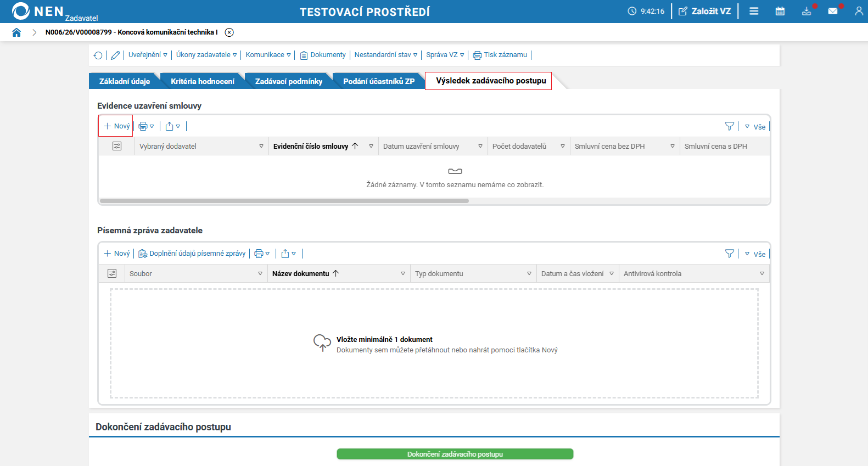Sort by Evidenční číslo smlouvy column

click(315, 146)
